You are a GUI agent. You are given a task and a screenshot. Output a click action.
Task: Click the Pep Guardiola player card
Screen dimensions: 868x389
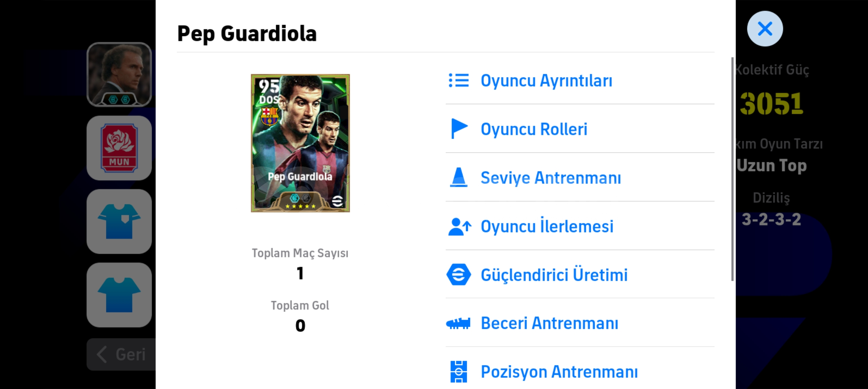point(300,143)
